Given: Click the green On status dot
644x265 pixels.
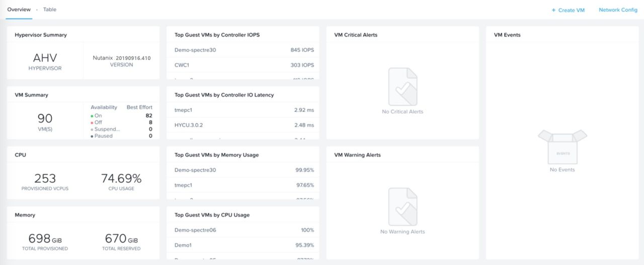Looking at the screenshot, I should (x=92, y=116).
